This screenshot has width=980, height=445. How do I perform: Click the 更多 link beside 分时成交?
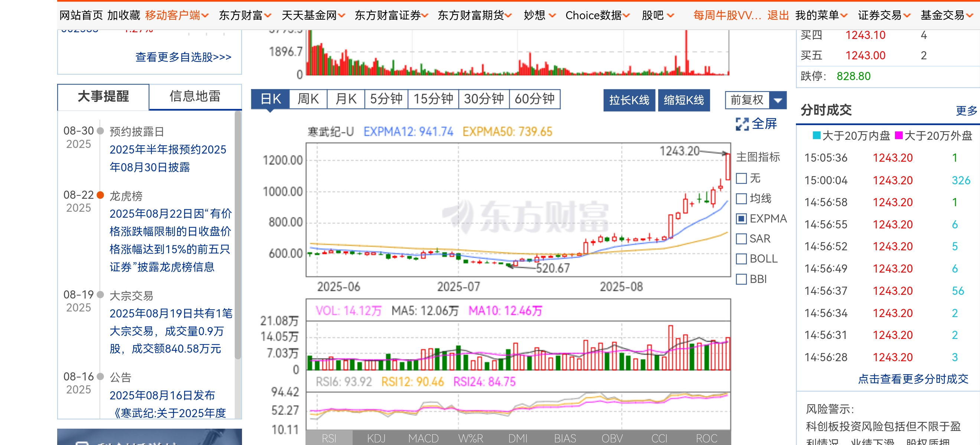pos(966,111)
